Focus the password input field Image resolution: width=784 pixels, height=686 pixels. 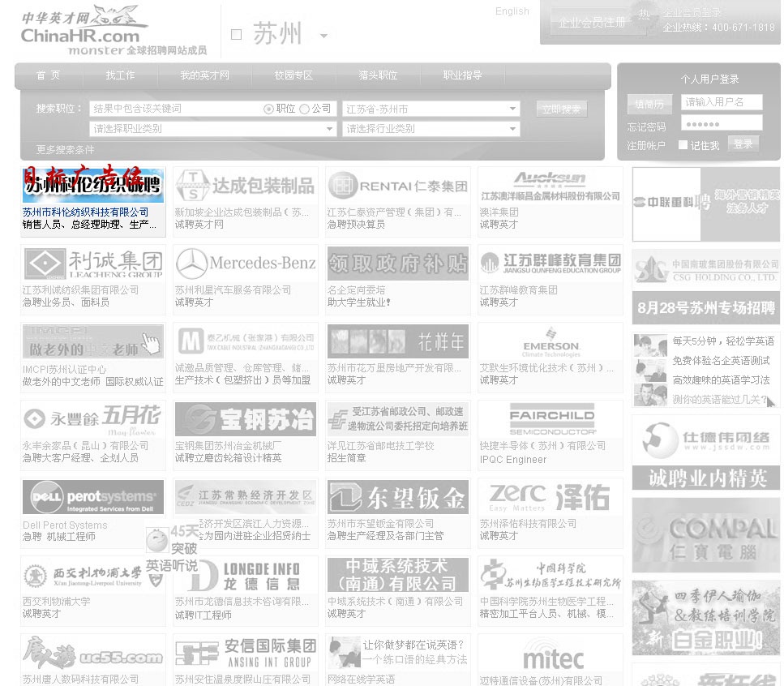click(722, 123)
